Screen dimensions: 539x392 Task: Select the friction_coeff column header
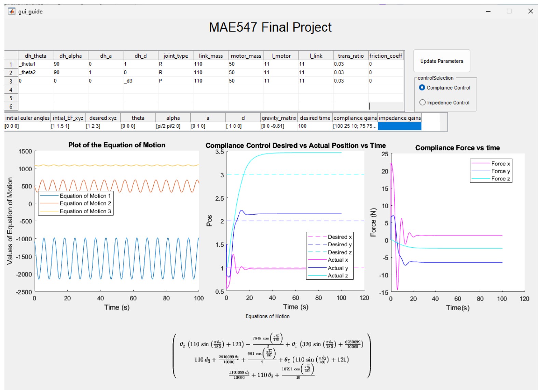click(x=386, y=56)
